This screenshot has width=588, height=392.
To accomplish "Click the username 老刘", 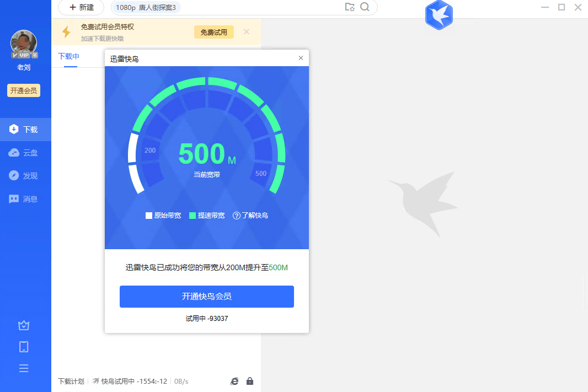I will pyautogui.click(x=24, y=67).
